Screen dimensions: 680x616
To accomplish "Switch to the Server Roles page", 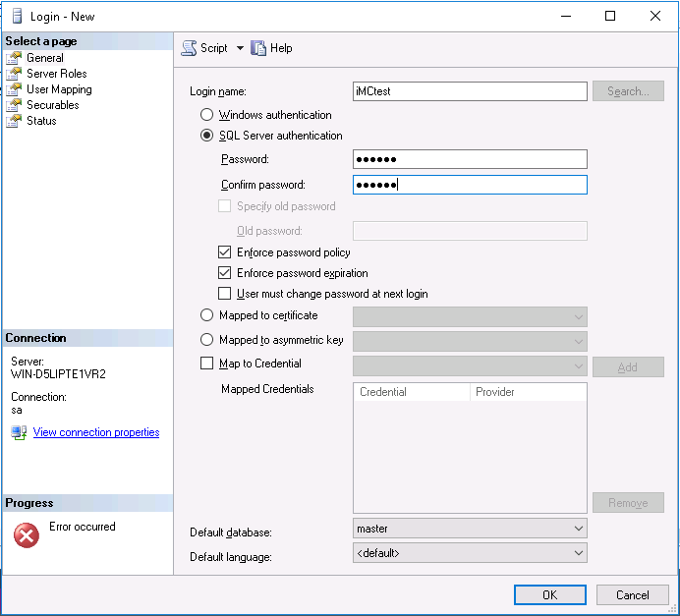I will coord(57,74).
